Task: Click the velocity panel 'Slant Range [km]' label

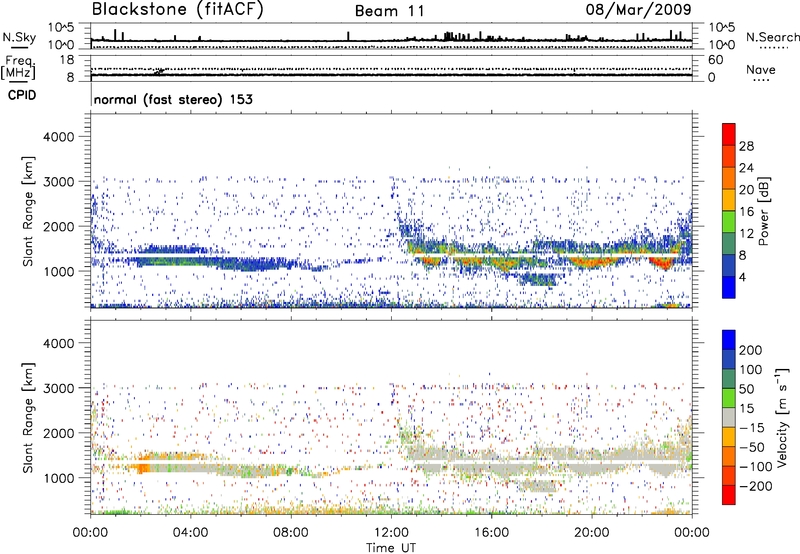Action: [28, 418]
